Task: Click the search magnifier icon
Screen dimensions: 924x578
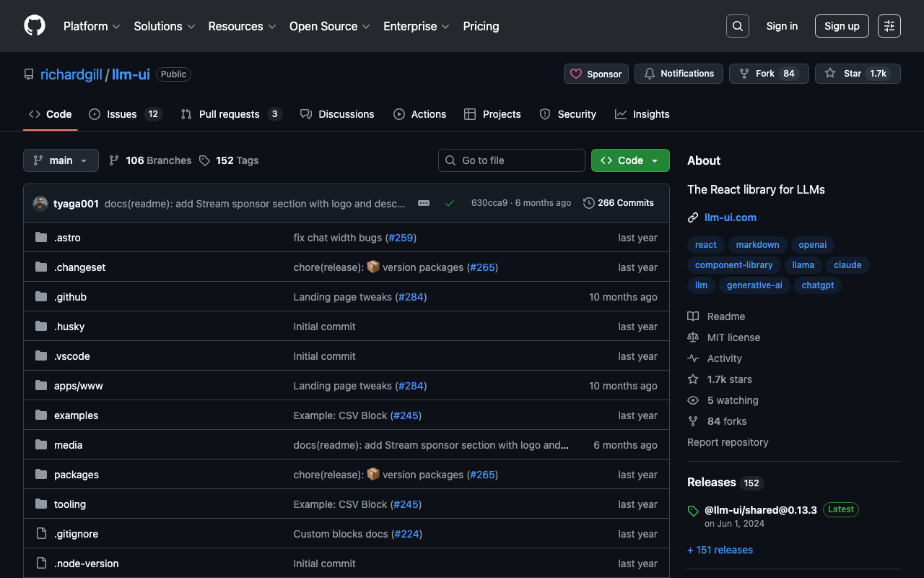Action: point(737,26)
